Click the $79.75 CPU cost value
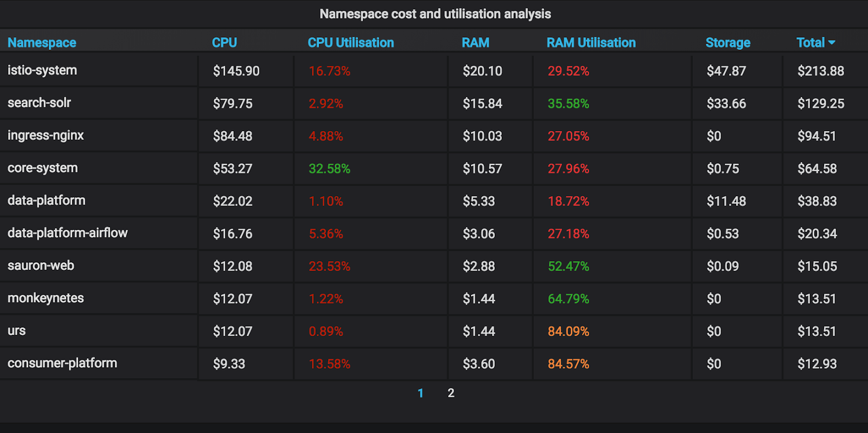The image size is (868, 433). (x=233, y=104)
